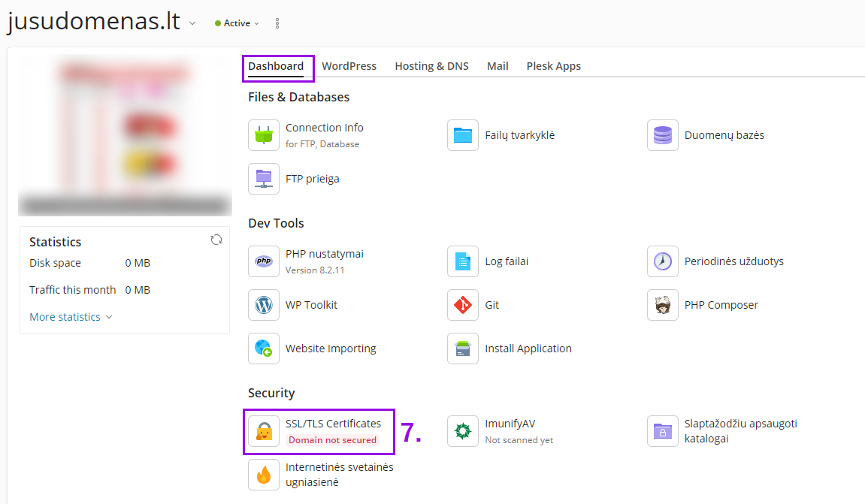Click the ImunifyAV link text

(510, 424)
